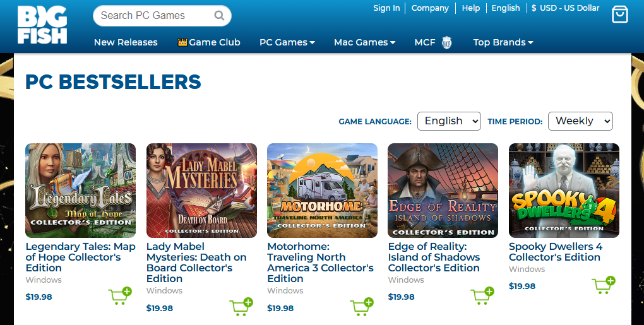Open the New Releases page
Viewport: 644px width, 325px height.
(126, 42)
